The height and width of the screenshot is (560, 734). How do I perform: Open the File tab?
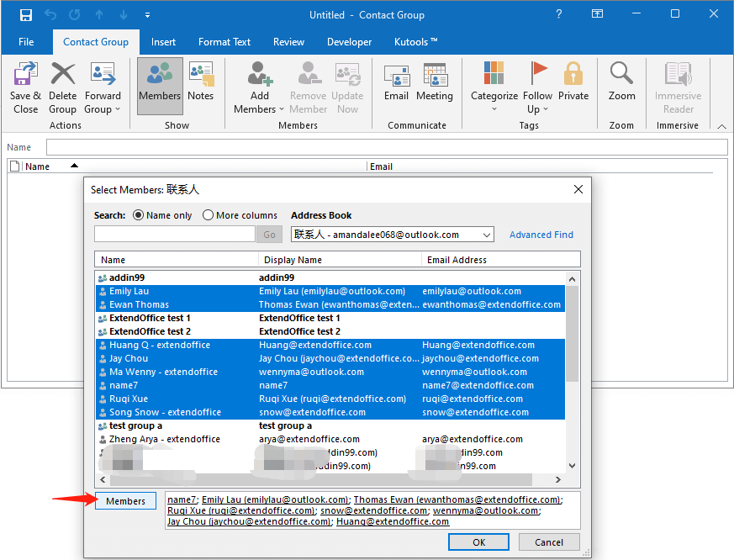coord(26,42)
